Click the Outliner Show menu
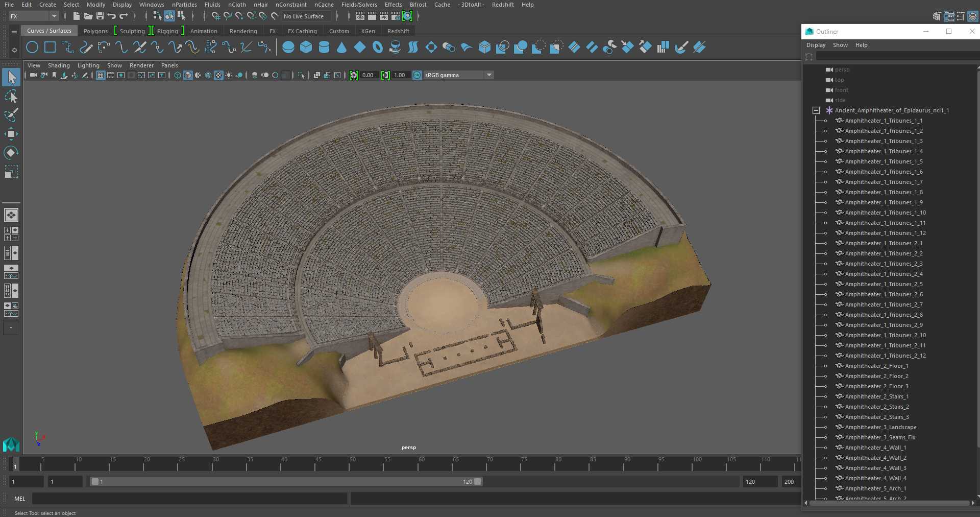This screenshot has height=517, width=980. tap(840, 45)
